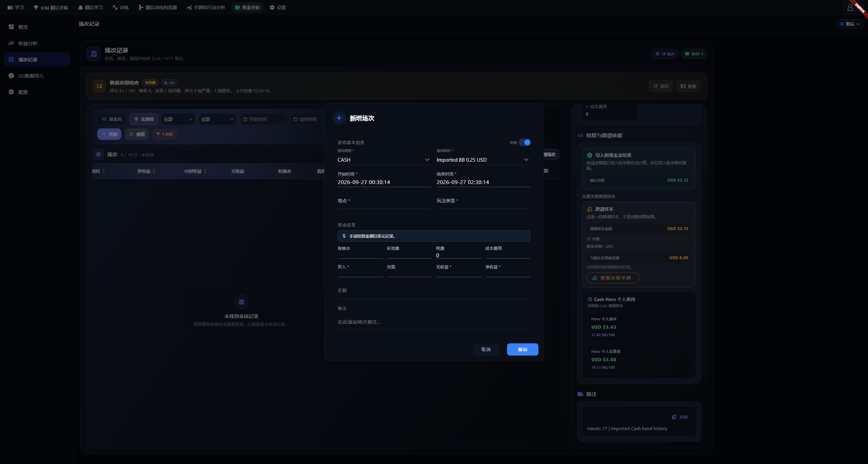Open the 翻后训练构造器 tab

(158, 7)
